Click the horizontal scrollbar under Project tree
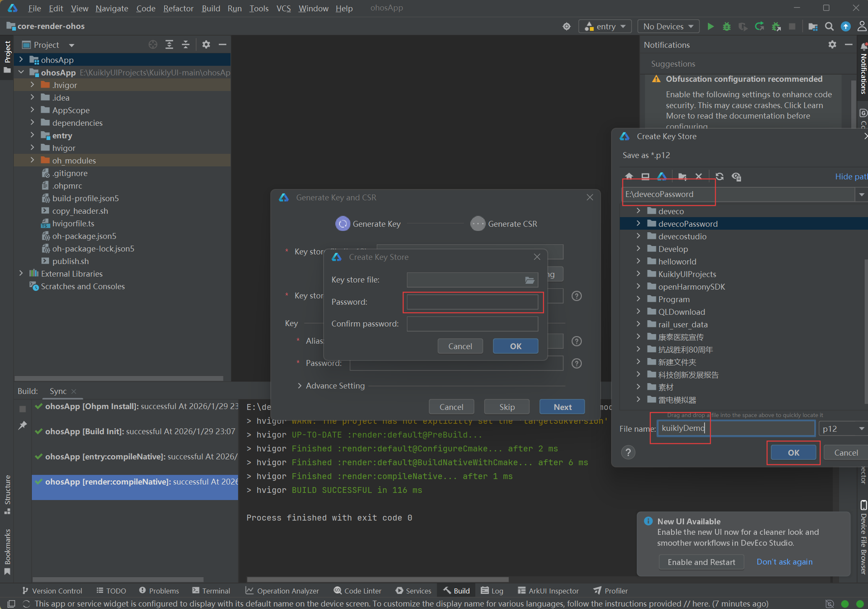Screen dimensions: 868x609 tap(119, 378)
